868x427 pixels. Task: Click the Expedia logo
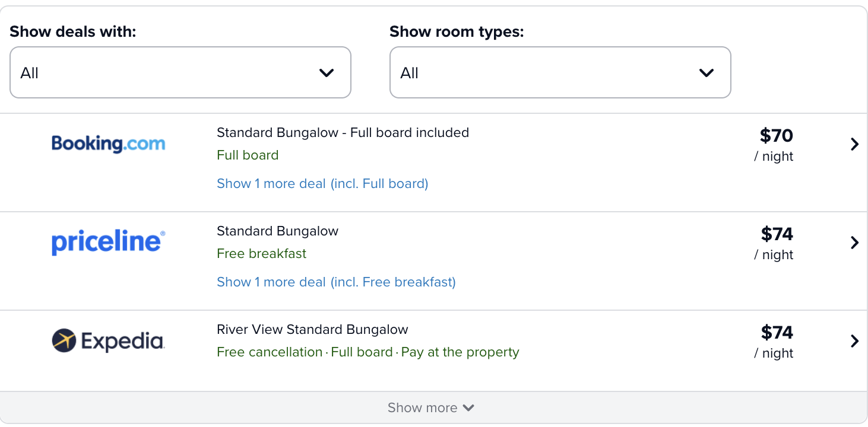(x=108, y=340)
